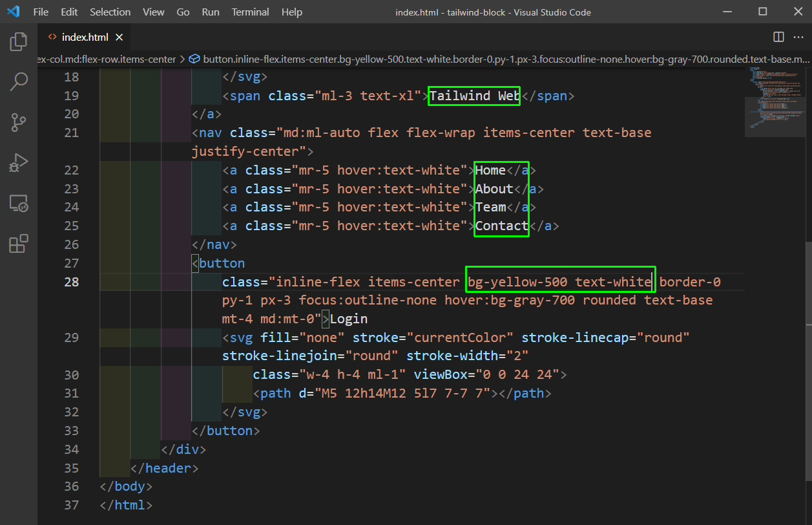Open the Remote Explorer view

[19, 203]
